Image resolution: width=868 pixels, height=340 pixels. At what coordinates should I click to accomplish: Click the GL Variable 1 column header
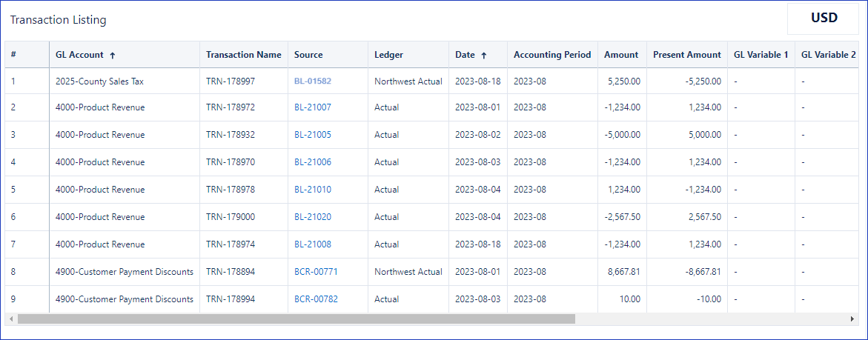[761, 55]
